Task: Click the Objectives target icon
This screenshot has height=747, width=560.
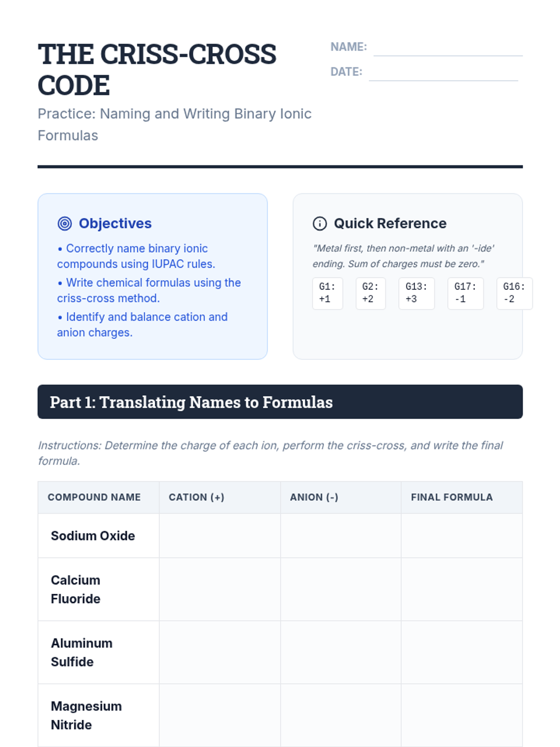Action: [64, 224]
